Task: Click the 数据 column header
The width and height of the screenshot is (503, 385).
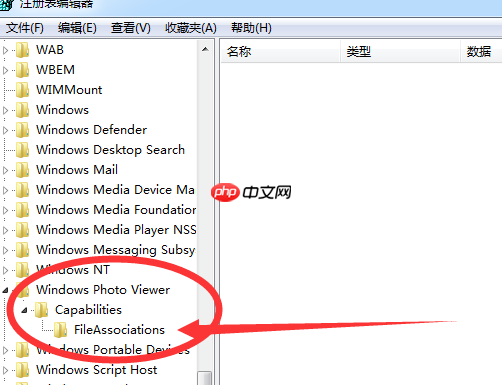Action: pos(481,52)
